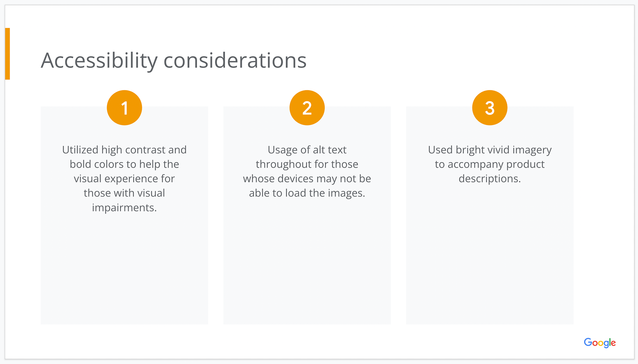Select the second gray card panel
The width and height of the screenshot is (638, 364).
coord(307,215)
